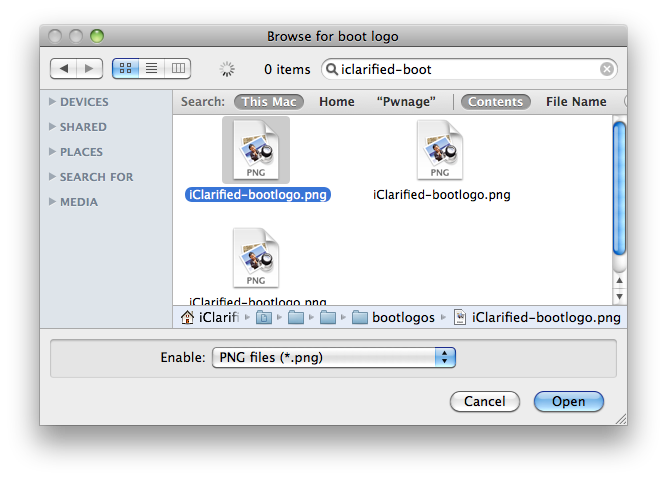Click the unhighlighted top-right iClarified-bootlogo.png label
This screenshot has width=667, height=480.
point(442,194)
